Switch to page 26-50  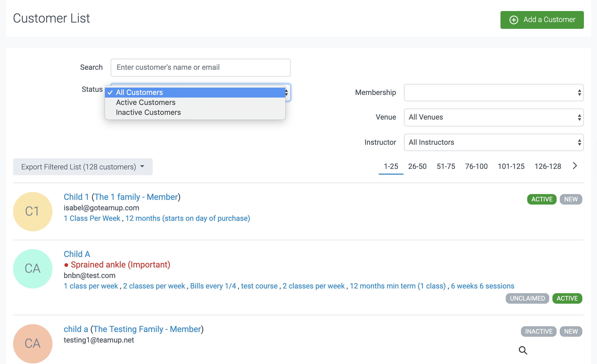[417, 166]
